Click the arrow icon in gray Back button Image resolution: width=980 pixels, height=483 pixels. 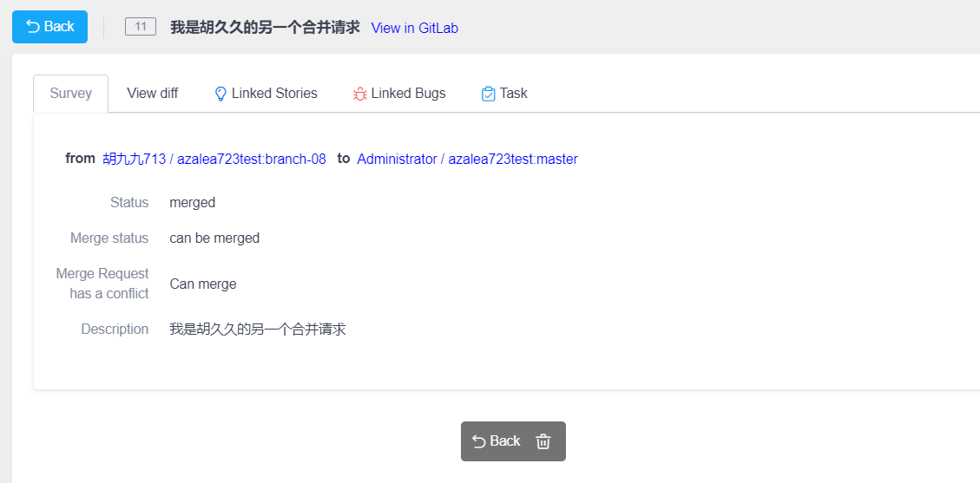(x=478, y=441)
